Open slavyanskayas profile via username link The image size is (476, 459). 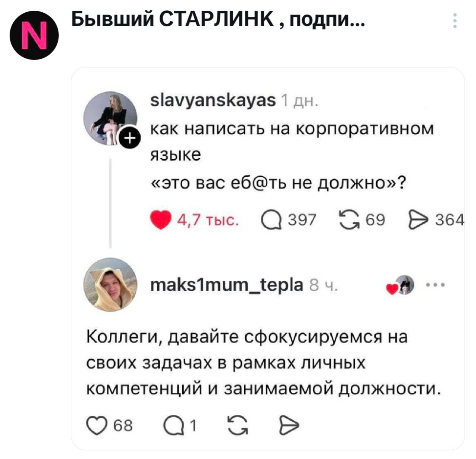[211, 101]
